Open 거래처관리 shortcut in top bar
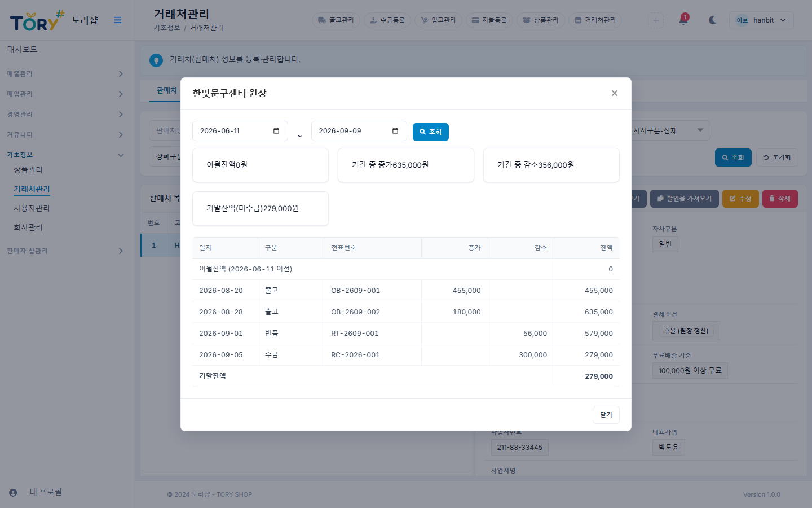This screenshot has height=508, width=812. [x=595, y=20]
